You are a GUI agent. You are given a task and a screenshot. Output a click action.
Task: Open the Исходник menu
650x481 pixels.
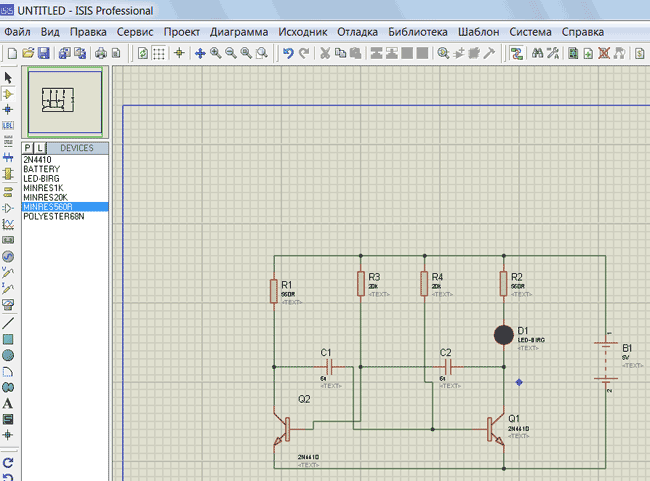pyautogui.click(x=303, y=32)
